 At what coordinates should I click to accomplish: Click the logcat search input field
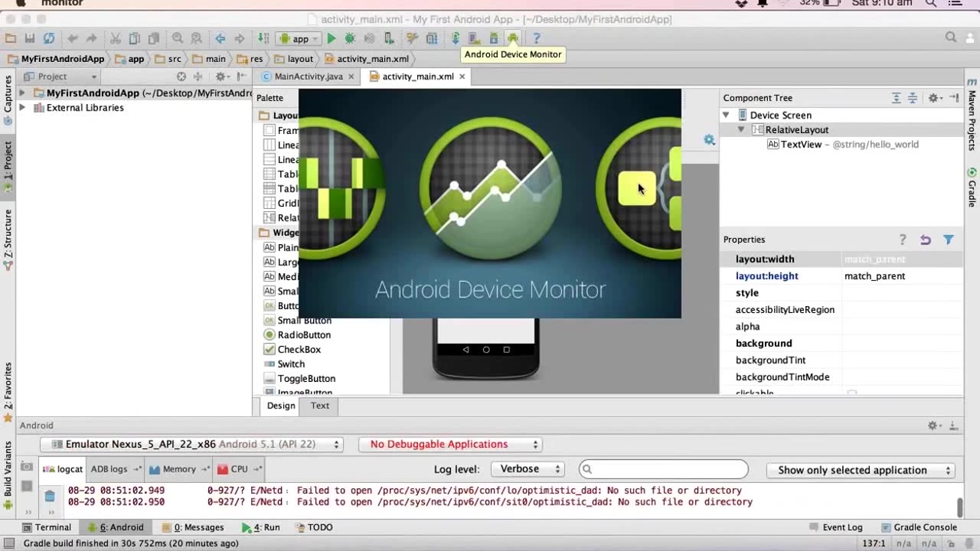click(663, 469)
